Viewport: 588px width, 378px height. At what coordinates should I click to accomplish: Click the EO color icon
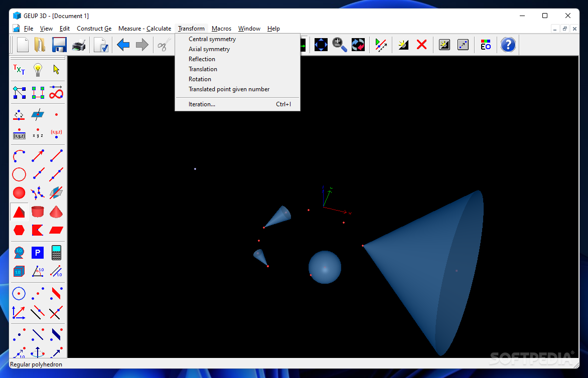coord(486,45)
